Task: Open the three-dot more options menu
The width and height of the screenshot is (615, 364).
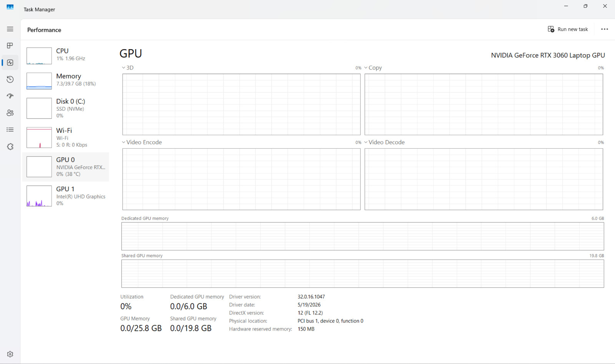Action: (x=604, y=29)
